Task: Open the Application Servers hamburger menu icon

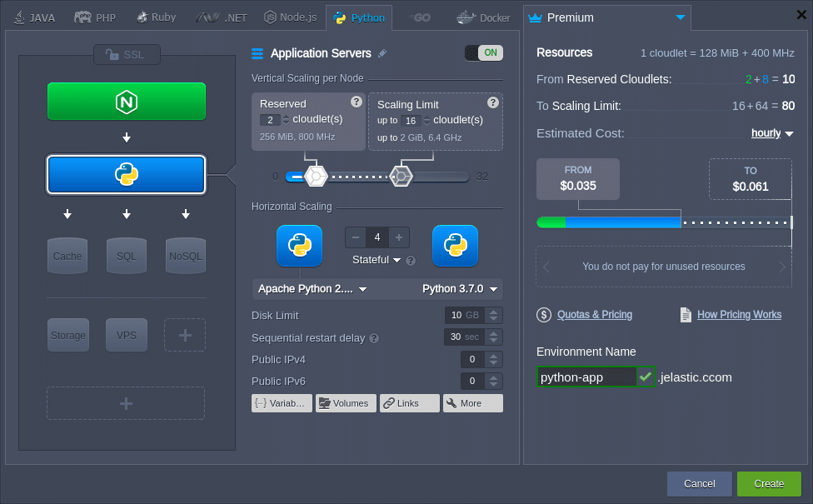Action: pyautogui.click(x=257, y=53)
